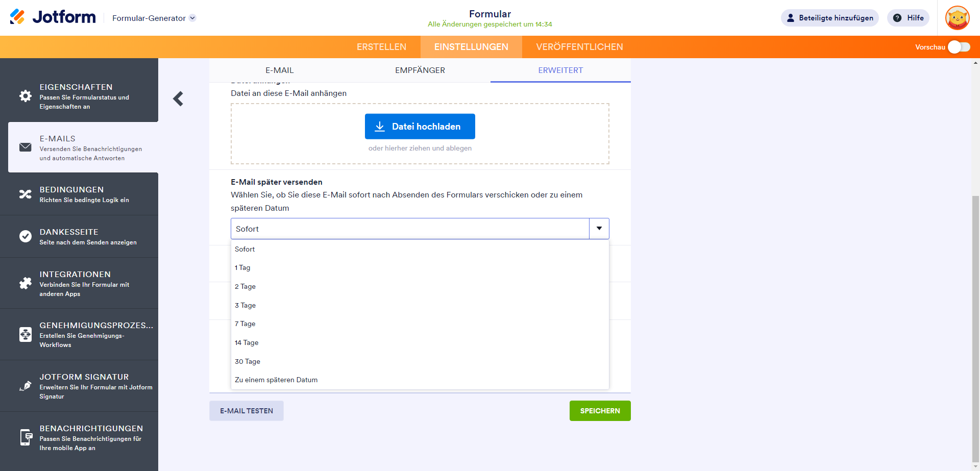The height and width of the screenshot is (471, 980).
Task: Select '7 Tage' from the delay list
Action: (245, 324)
